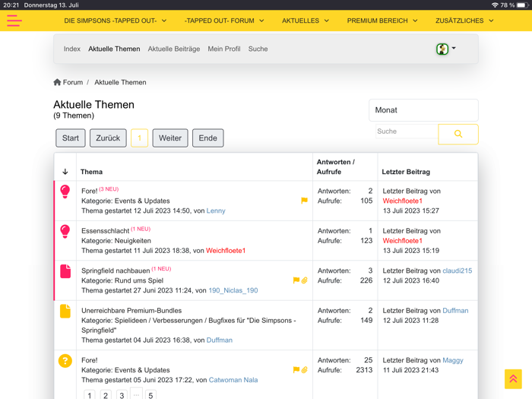
Task: Click the scroll-to-top arrow icon
Action: click(x=513, y=378)
